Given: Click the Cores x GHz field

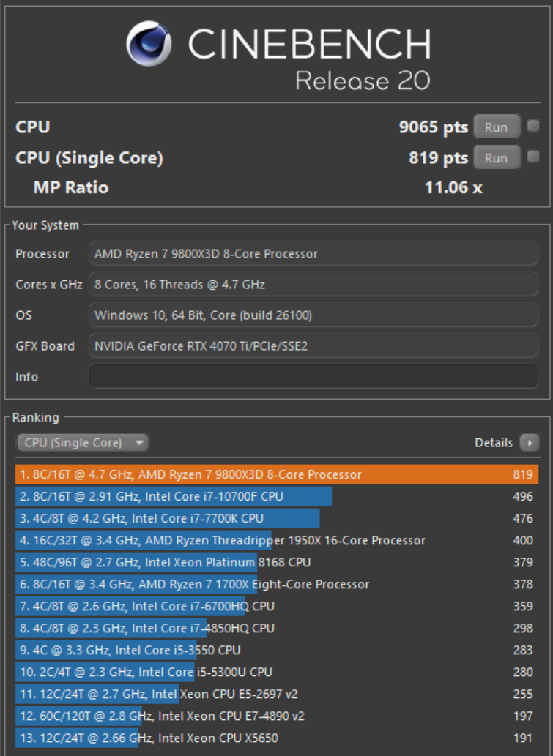Looking at the screenshot, I should [313, 285].
